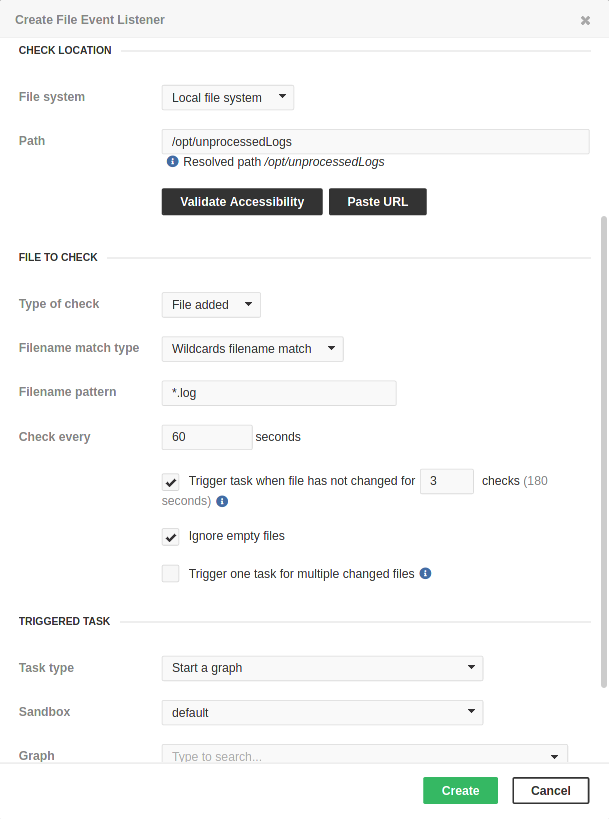Click info icon beside Resolved path
The image size is (609, 819).
173,161
